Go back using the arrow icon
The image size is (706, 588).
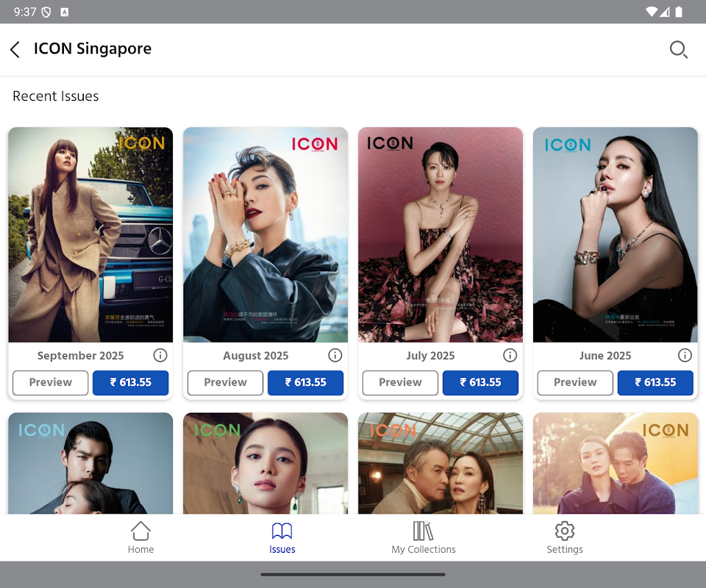pos(15,49)
